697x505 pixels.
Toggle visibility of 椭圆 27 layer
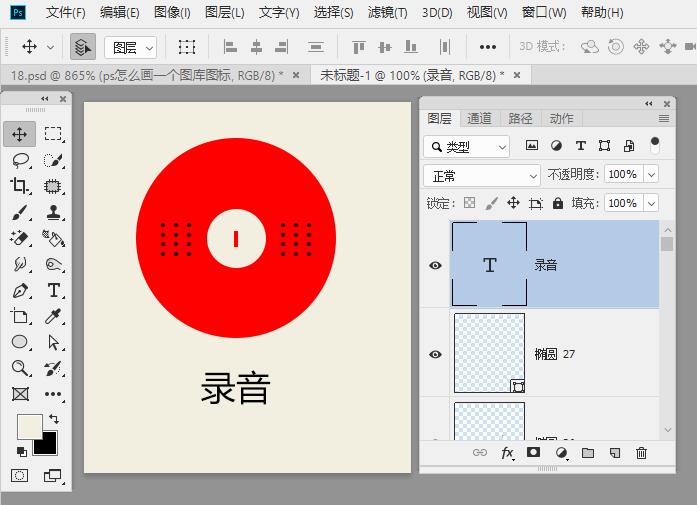pos(435,354)
